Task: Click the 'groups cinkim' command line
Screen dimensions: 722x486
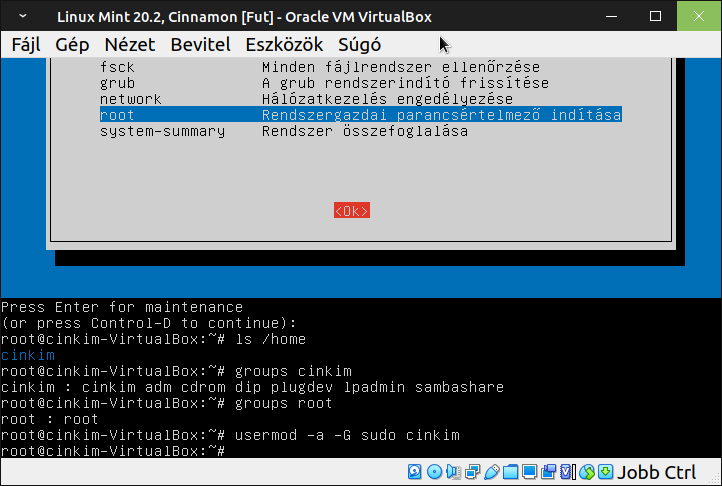Action: coord(176,371)
